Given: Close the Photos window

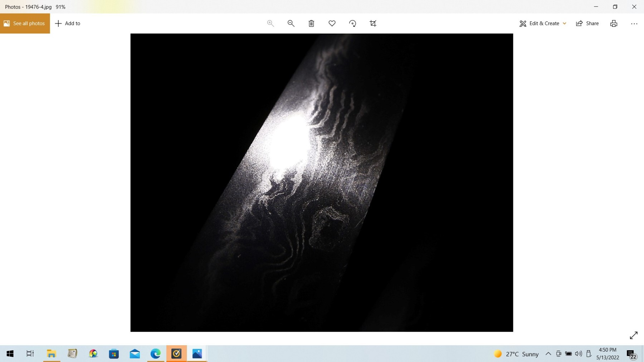Looking at the screenshot, I should 634,6.
